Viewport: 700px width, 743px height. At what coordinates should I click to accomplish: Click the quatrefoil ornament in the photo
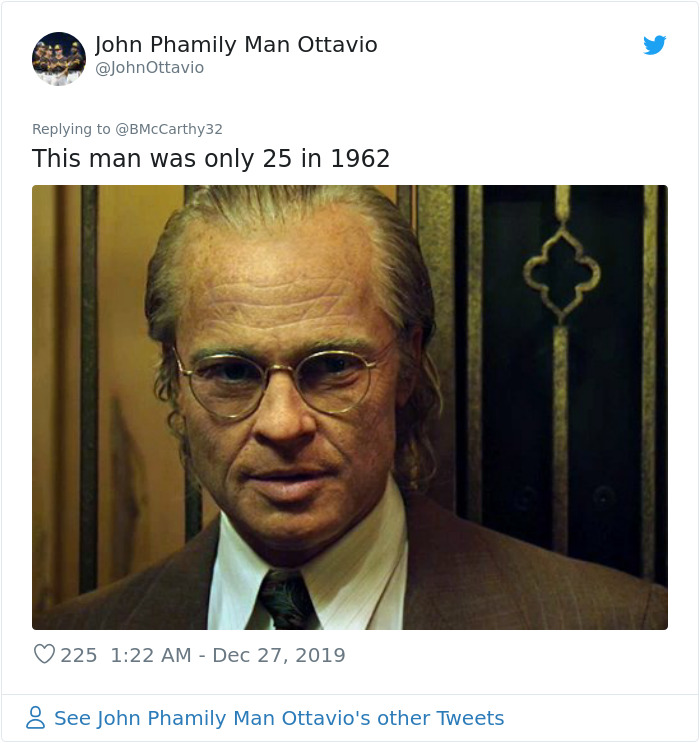tap(562, 273)
